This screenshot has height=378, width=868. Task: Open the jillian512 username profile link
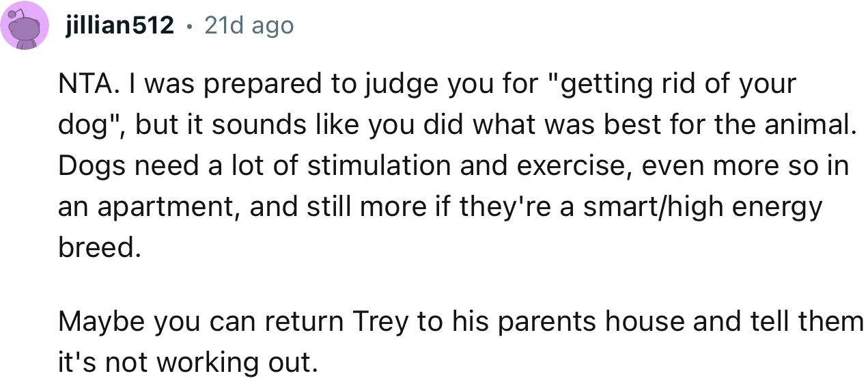[x=120, y=26]
